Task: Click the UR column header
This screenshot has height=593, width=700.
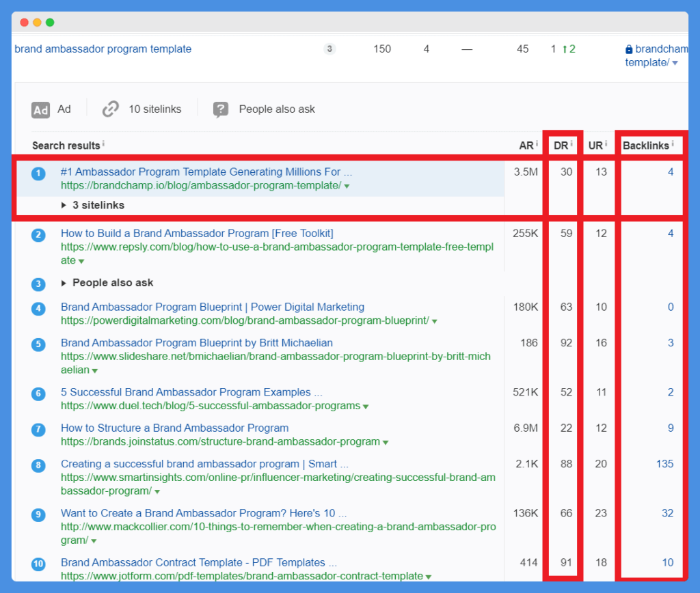Action: coord(595,146)
